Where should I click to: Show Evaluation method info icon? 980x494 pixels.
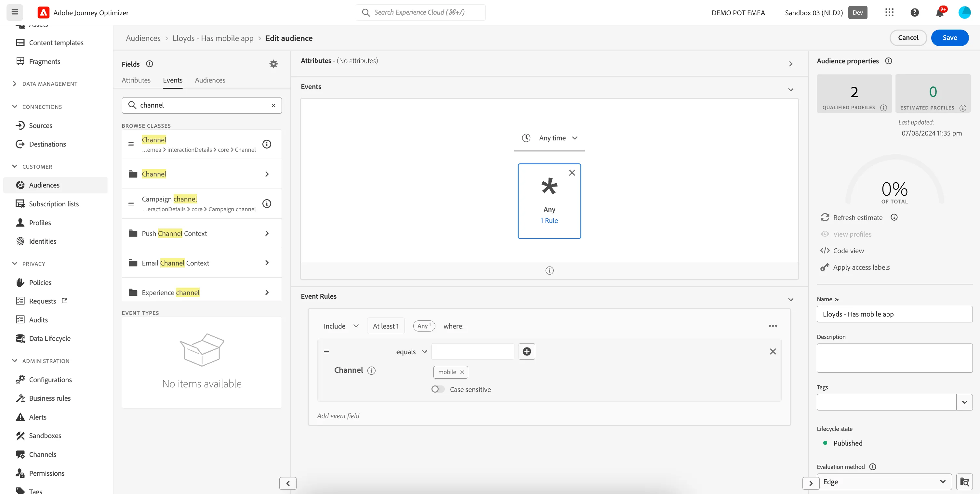pyautogui.click(x=873, y=467)
